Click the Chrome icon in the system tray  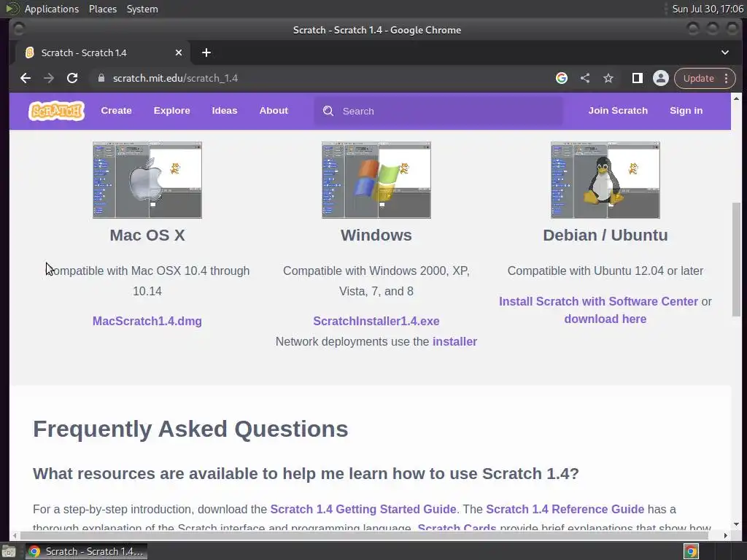pos(692,551)
